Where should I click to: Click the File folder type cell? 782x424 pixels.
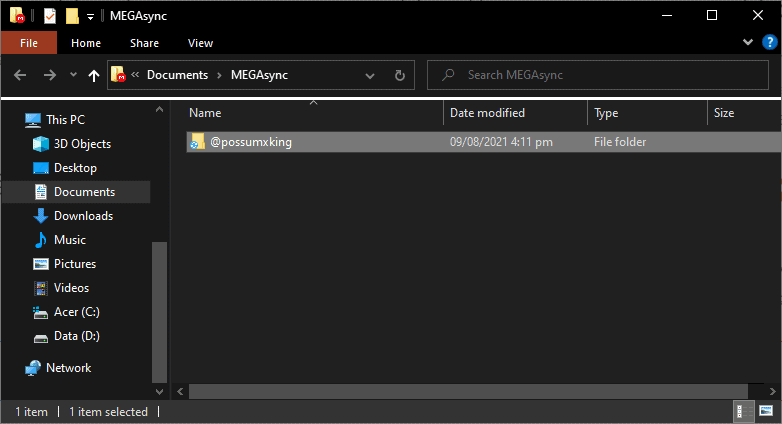point(620,142)
